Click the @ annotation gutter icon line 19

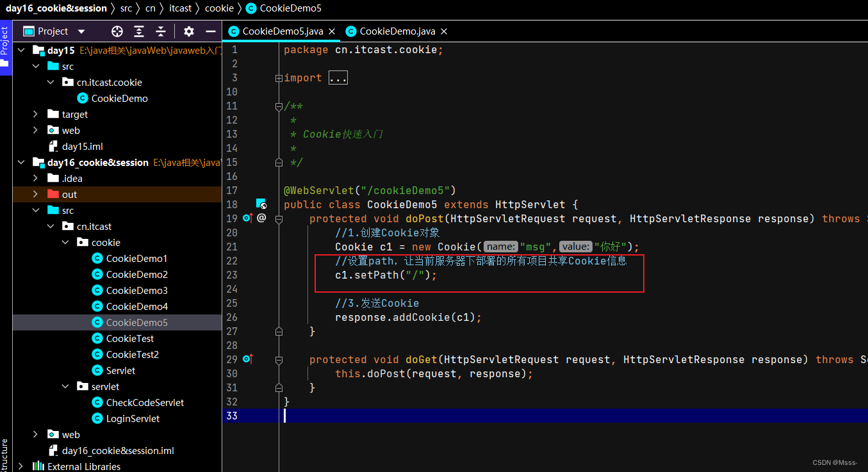[x=261, y=218]
